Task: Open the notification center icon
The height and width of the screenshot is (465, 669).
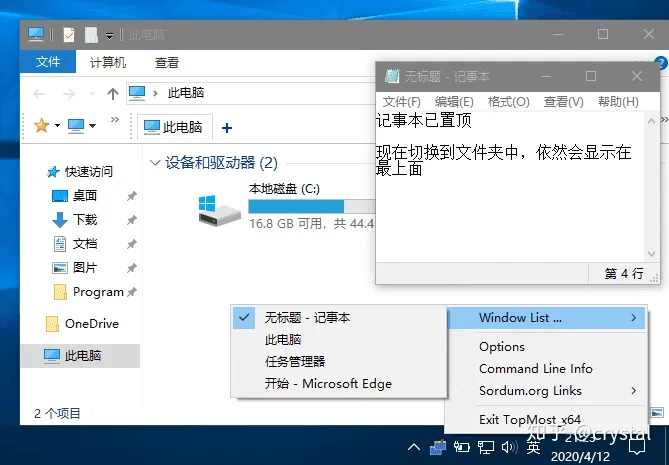Action: click(637, 447)
